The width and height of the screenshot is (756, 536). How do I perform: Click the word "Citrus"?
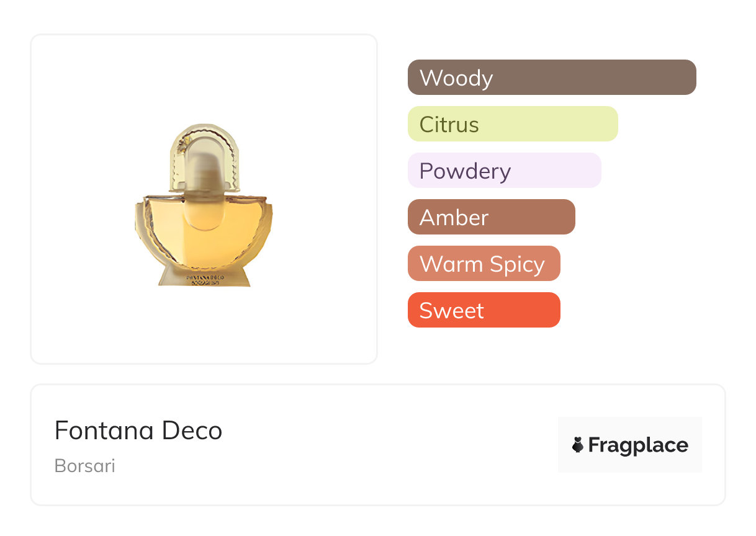(x=449, y=125)
